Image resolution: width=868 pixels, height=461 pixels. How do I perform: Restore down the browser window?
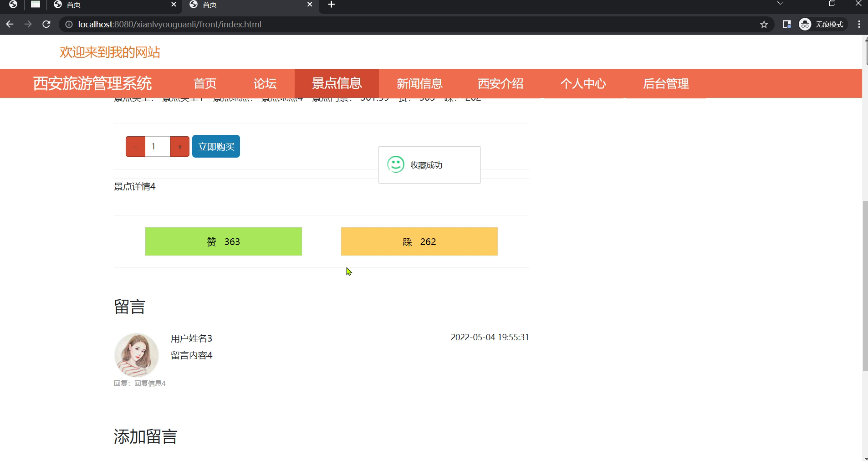(x=832, y=4)
